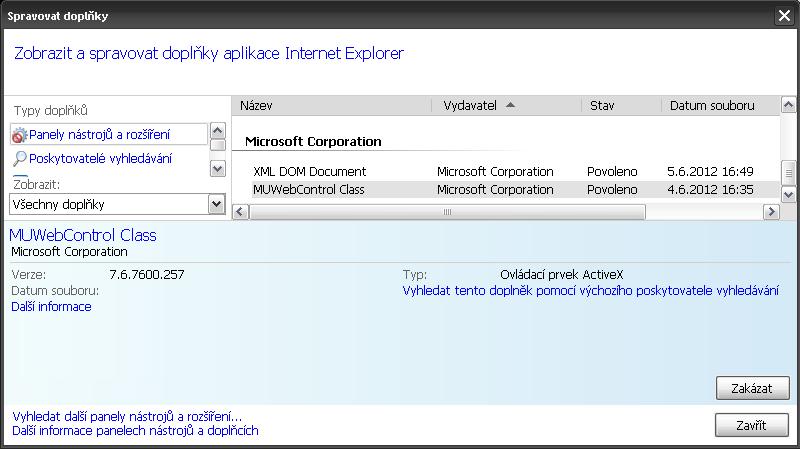
Task: Select the MUWebControl Class row
Action: (505, 190)
